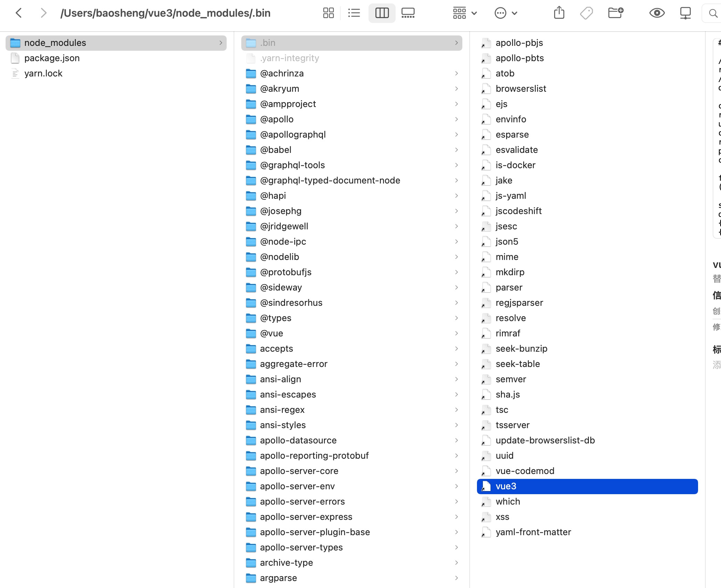
Task: Switch to gallery view
Action: pos(408,13)
